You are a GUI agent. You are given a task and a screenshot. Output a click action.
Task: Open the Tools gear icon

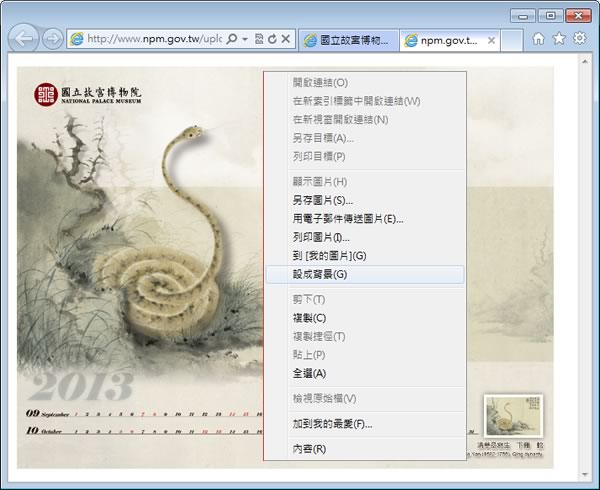[x=579, y=39]
